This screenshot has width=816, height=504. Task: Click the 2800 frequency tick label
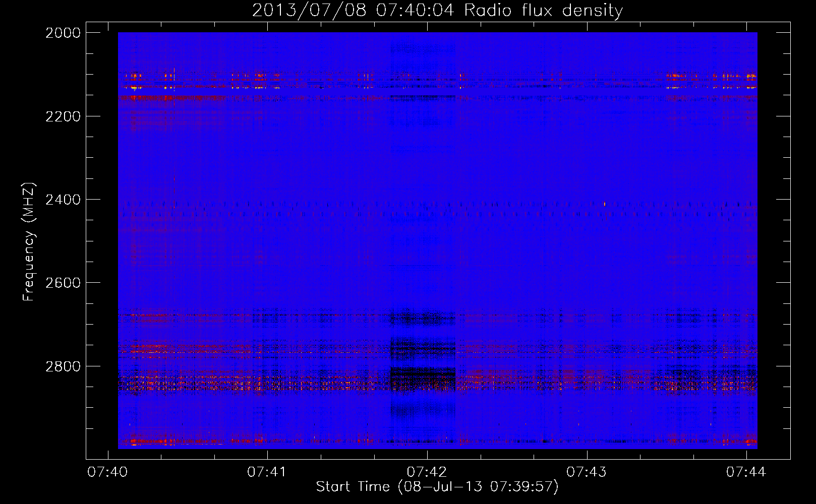coord(63,366)
